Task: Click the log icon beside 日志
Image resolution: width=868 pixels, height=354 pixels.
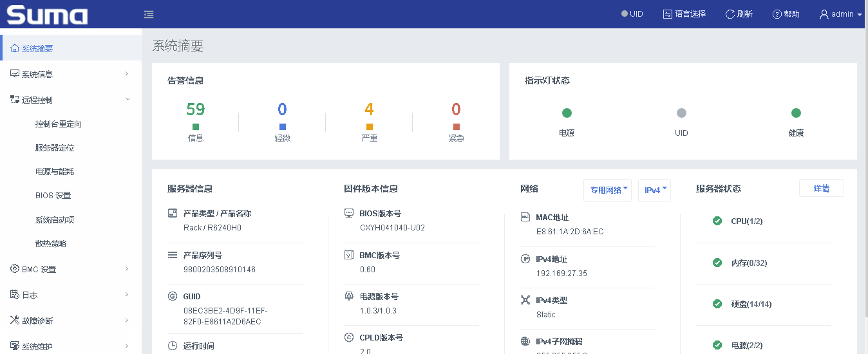Action: (x=15, y=295)
